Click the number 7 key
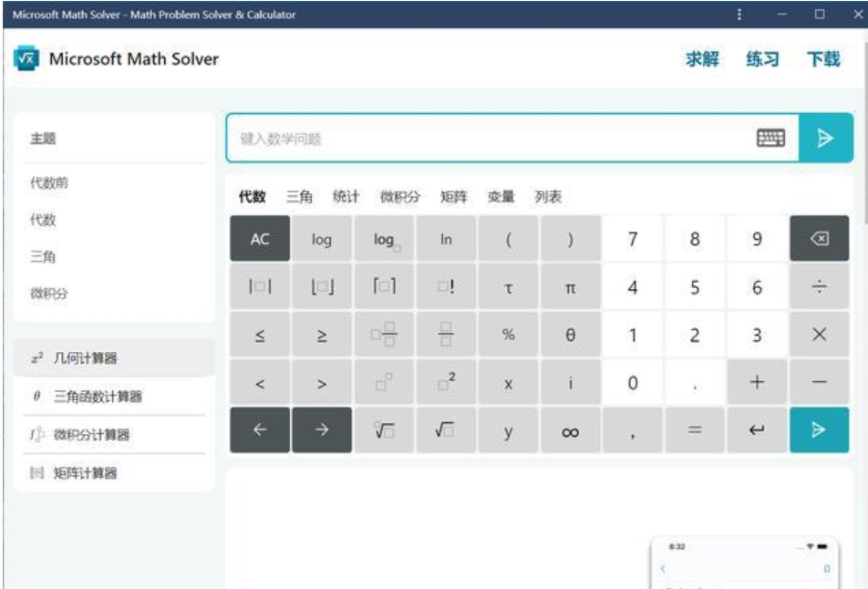868x589 pixels. pyautogui.click(x=633, y=239)
